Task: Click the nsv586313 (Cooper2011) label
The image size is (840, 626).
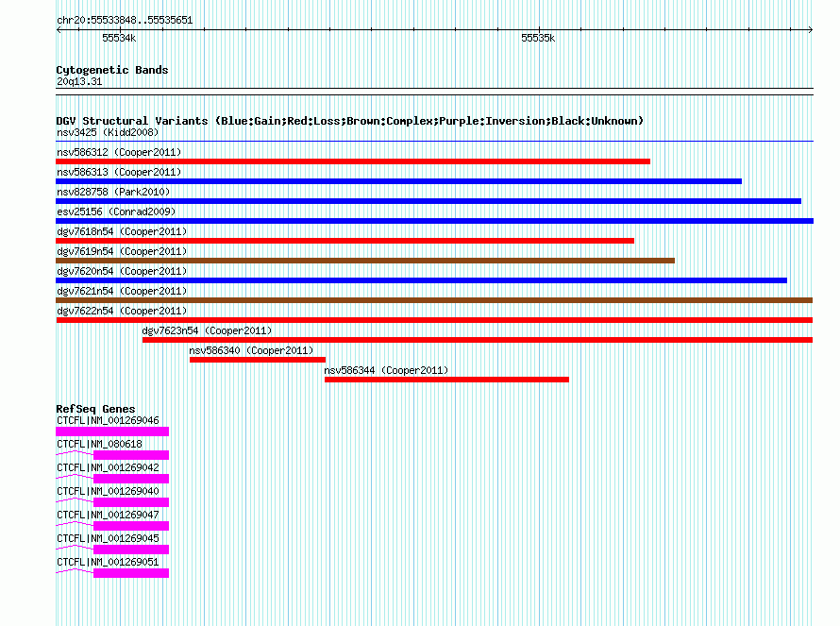Action: click(x=119, y=172)
